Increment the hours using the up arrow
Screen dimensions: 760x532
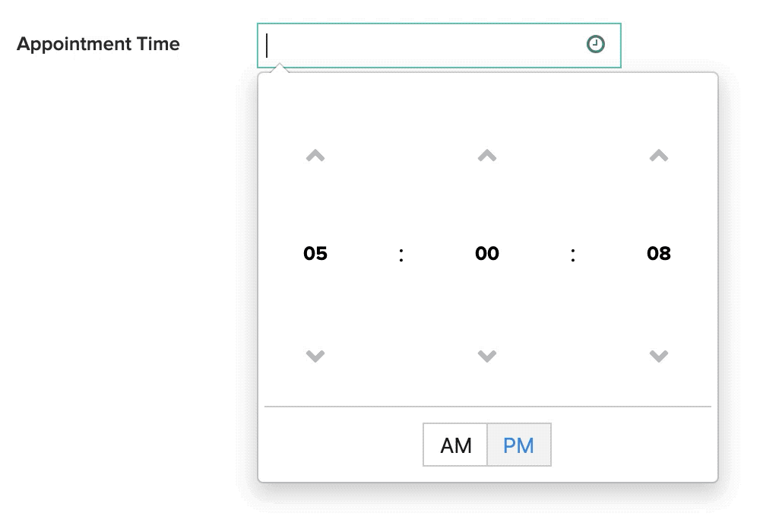315,155
